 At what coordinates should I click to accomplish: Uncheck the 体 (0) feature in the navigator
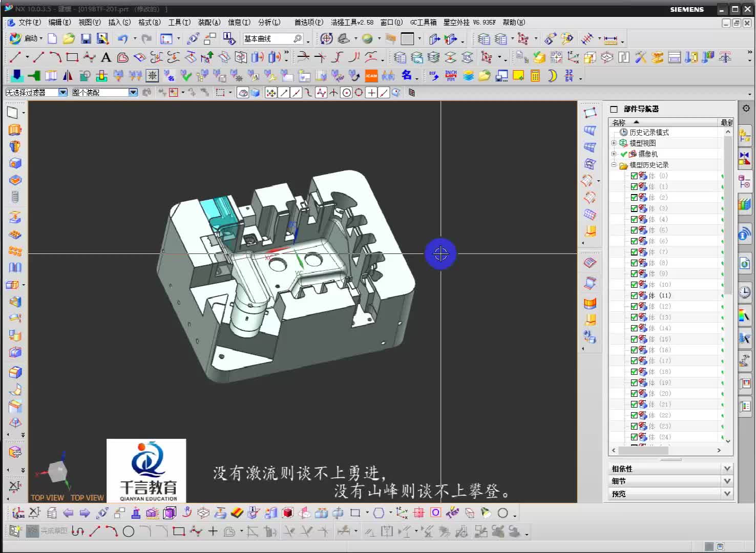pyautogui.click(x=634, y=175)
